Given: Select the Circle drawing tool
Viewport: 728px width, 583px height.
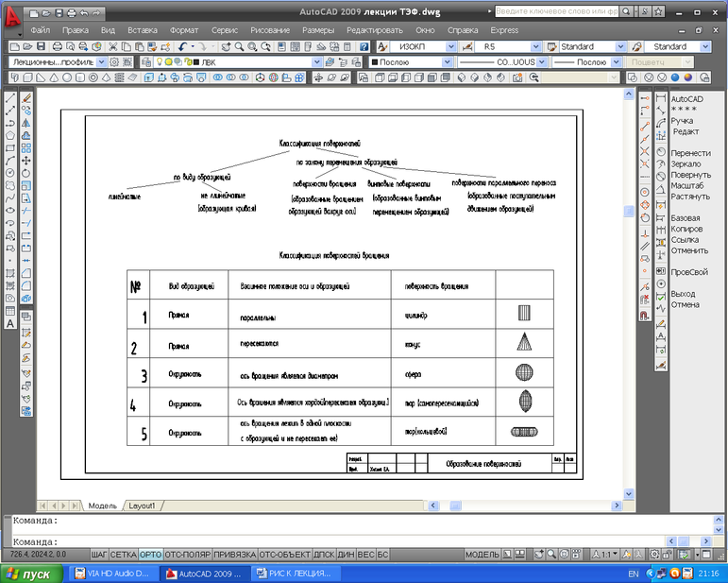Looking at the screenshot, I should (x=10, y=173).
